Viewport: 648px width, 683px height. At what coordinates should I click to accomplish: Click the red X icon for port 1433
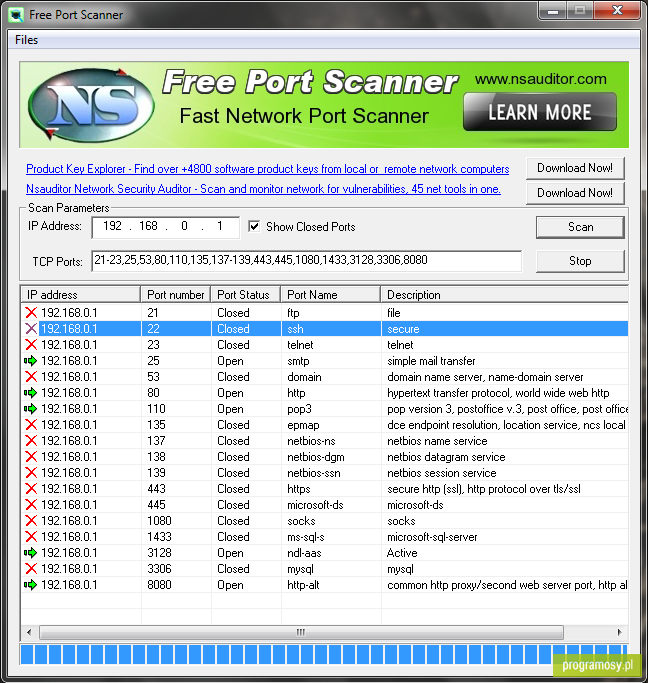point(31,537)
